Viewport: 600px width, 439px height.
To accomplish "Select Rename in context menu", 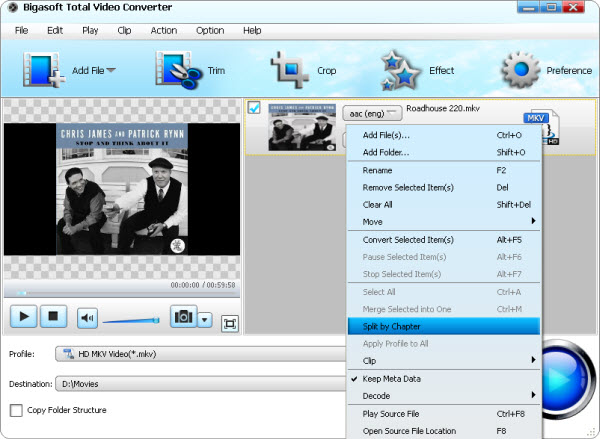I will (443, 170).
